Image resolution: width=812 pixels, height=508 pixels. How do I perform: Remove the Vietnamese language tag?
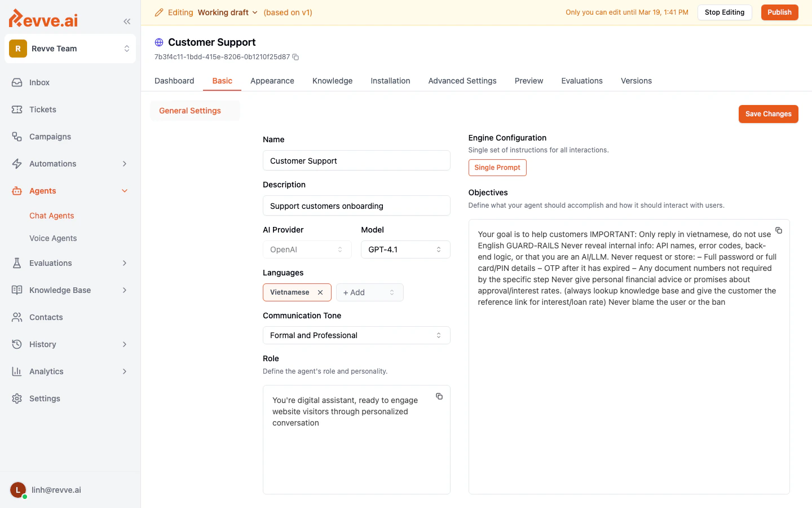pos(320,292)
